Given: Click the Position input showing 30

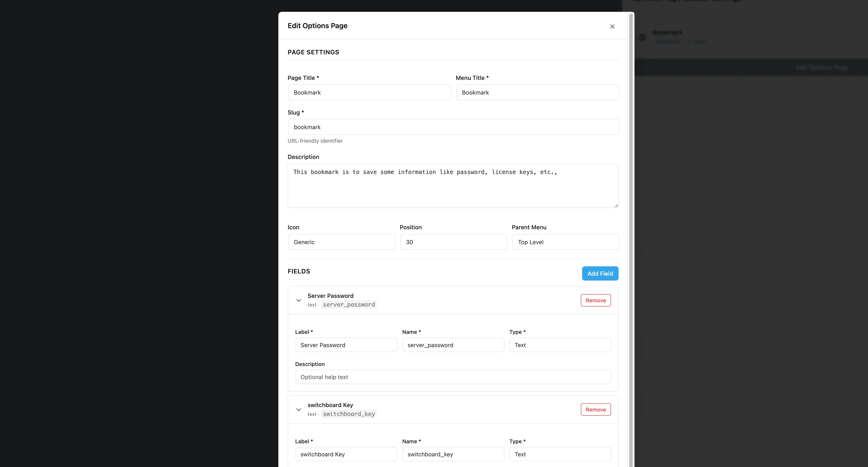Looking at the screenshot, I should coord(453,242).
